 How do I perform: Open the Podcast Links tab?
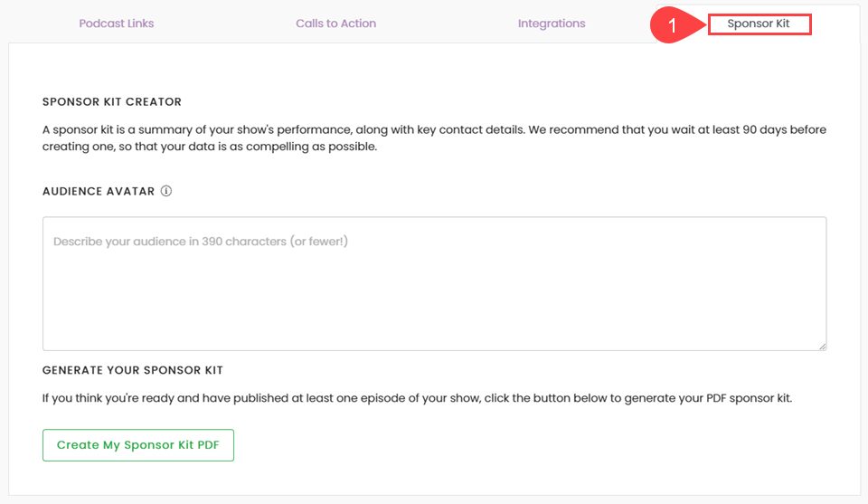click(x=117, y=24)
